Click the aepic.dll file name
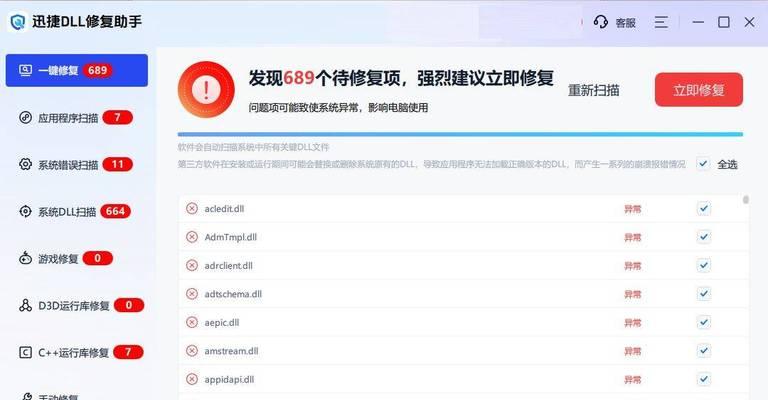This screenshot has height=400, width=768. click(222, 322)
